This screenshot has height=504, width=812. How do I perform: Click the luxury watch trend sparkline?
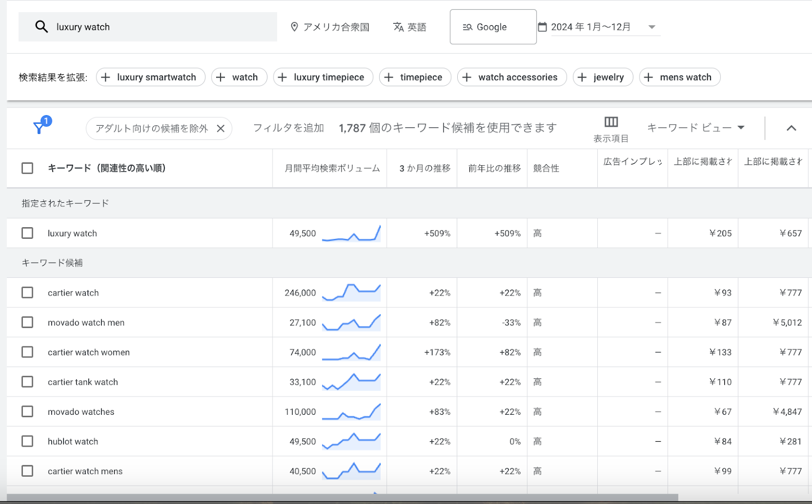pyautogui.click(x=351, y=233)
